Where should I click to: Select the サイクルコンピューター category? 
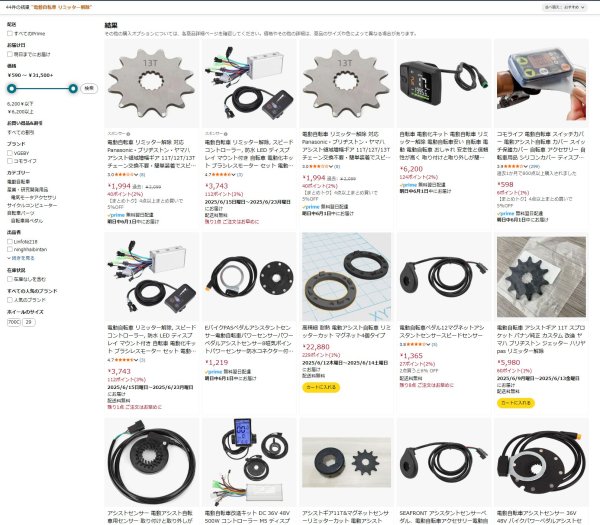(32, 205)
